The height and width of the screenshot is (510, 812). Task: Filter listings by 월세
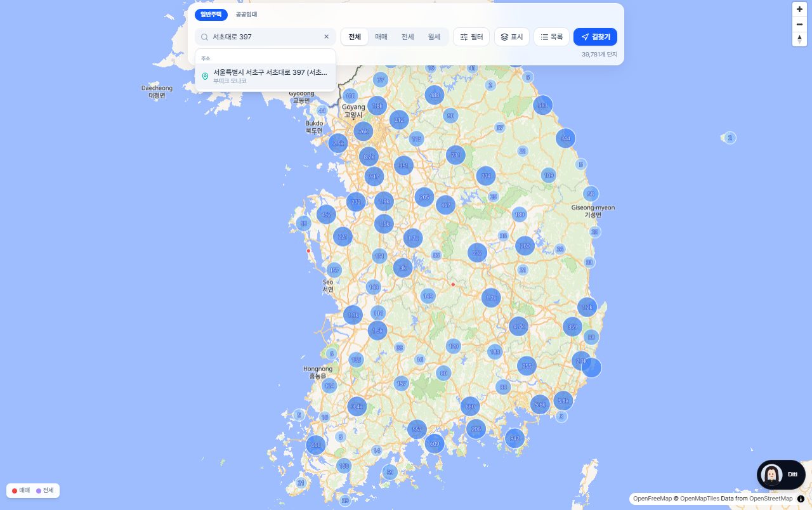[434, 37]
